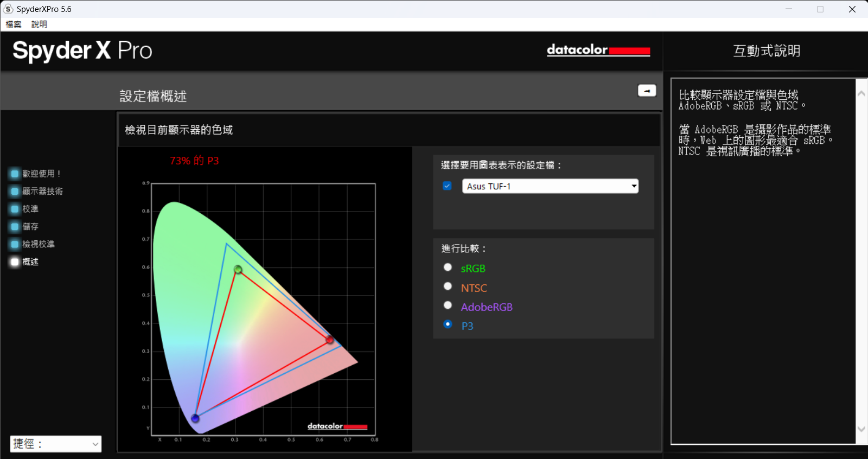Close the SpyderXPro window
This screenshot has height=459, width=868.
click(852, 9)
